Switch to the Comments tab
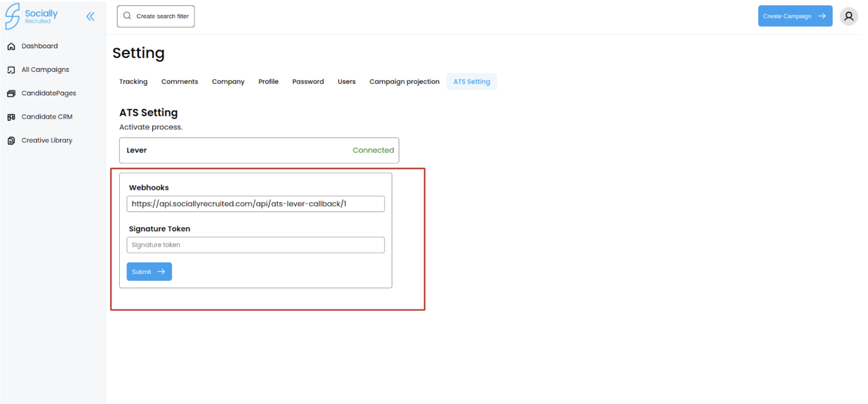 pyautogui.click(x=180, y=81)
